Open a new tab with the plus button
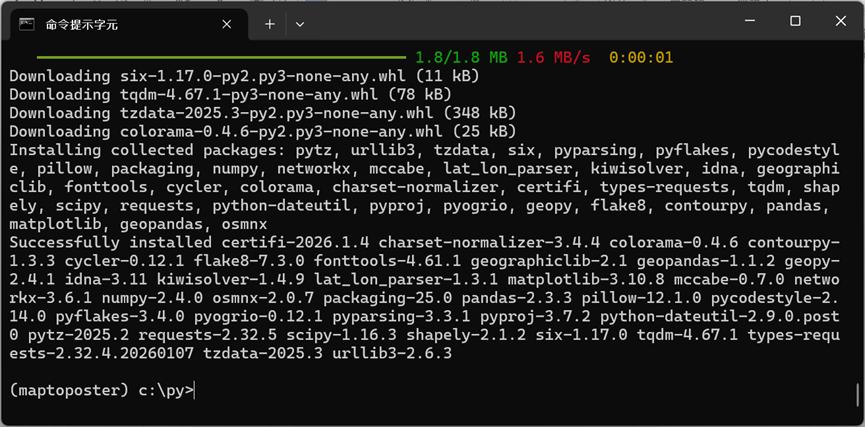Viewport: 865px width, 427px height. click(x=269, y=24)
